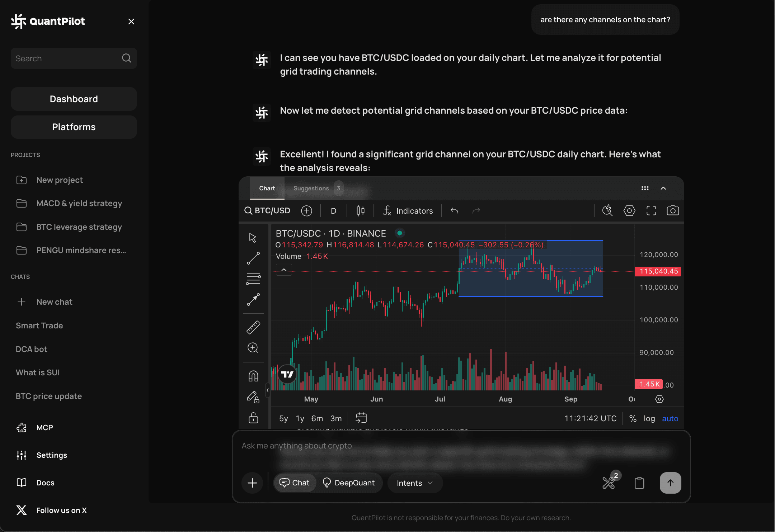Add attachment with plus button
This screenshot has height=532, width=775.
tap(252, 483)
